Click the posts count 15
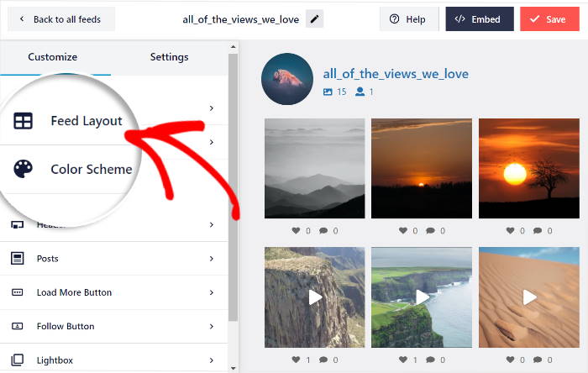The height and width of the screenshot is (373, 588). [342, 92]
